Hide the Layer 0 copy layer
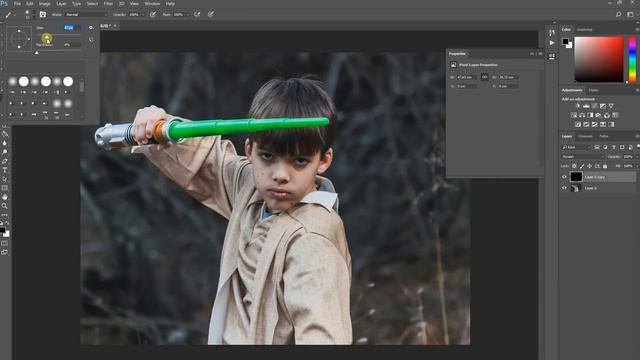The height and width of the screenshot is (360, 640). point(564,177)
